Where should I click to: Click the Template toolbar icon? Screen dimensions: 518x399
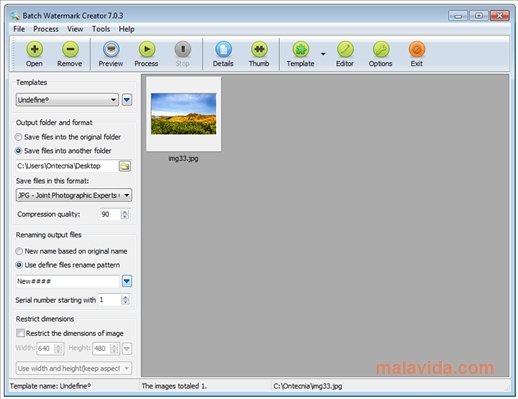pos(301,50)
